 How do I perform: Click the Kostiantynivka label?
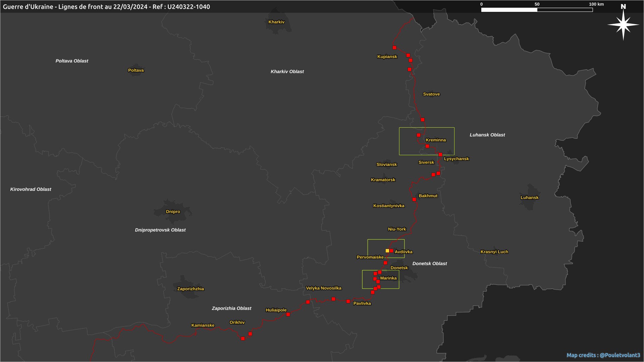pos(389,206)
